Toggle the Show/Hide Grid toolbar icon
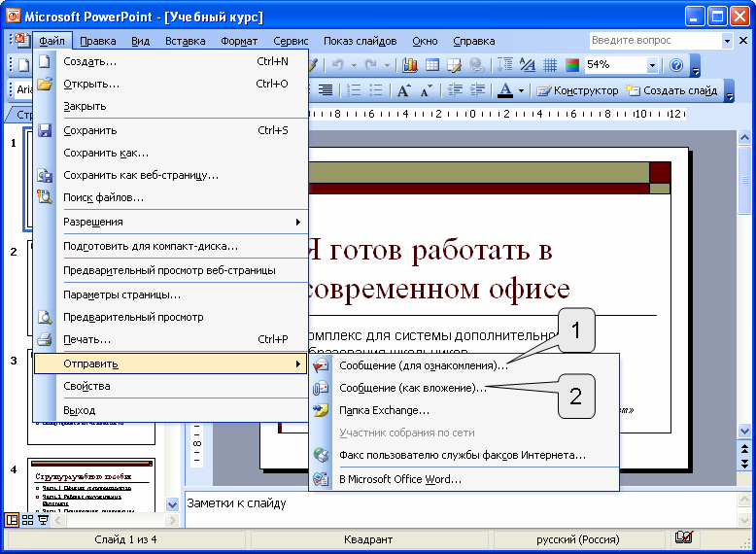Viewport: 756px width, 554px height. click(x=550, y=65)
